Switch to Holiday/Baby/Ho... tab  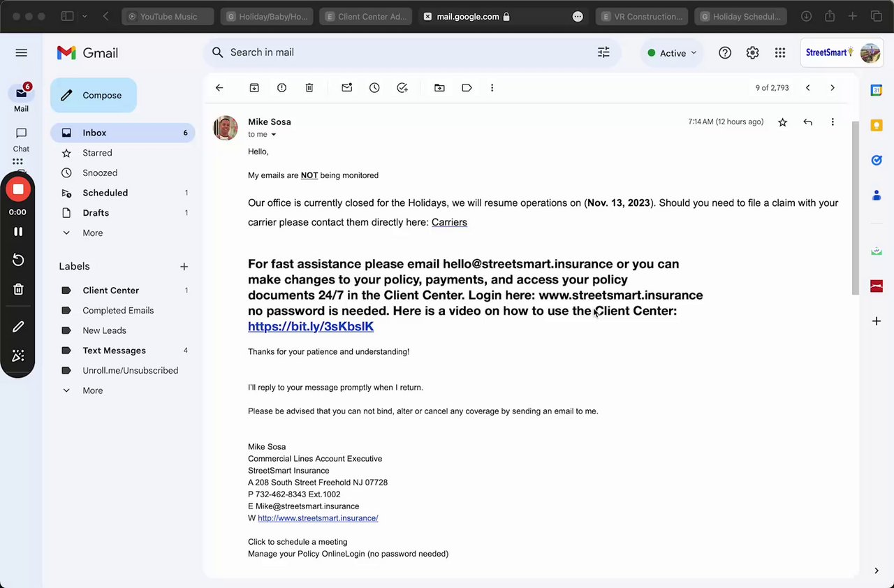[x=267, y=16]
